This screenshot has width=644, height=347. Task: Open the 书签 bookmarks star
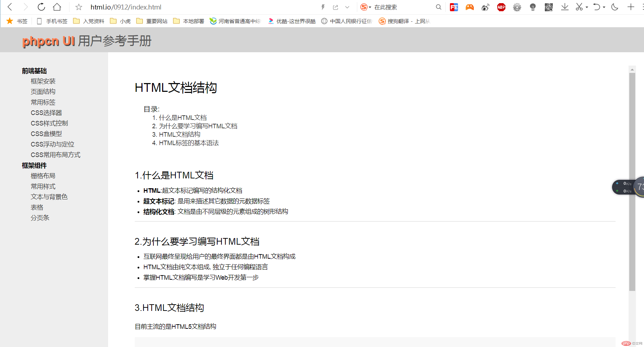[16, 21]
